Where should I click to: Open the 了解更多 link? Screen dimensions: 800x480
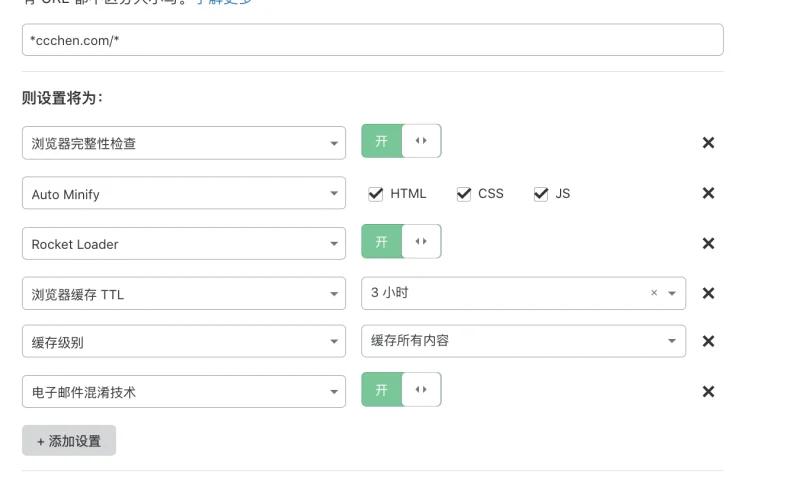224,2
